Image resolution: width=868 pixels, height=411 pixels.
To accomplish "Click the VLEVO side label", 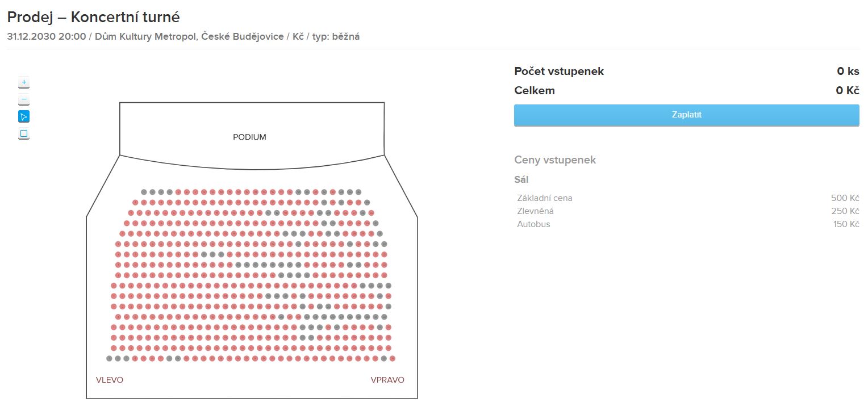I will pos(110,380).
